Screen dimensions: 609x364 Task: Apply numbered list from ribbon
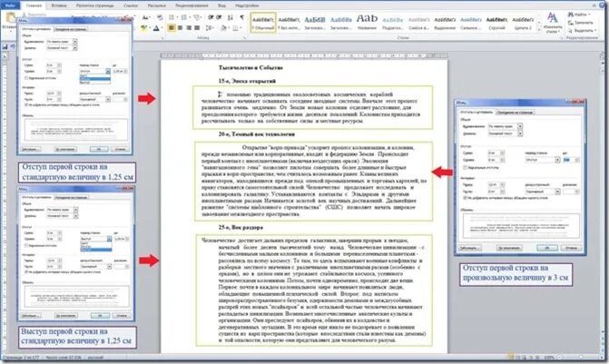(184, 17)
